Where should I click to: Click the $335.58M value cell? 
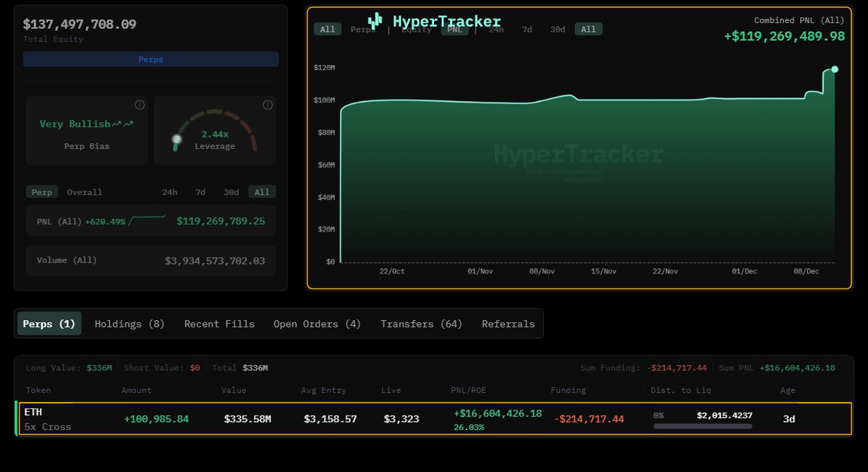click(x=247, y=419)
